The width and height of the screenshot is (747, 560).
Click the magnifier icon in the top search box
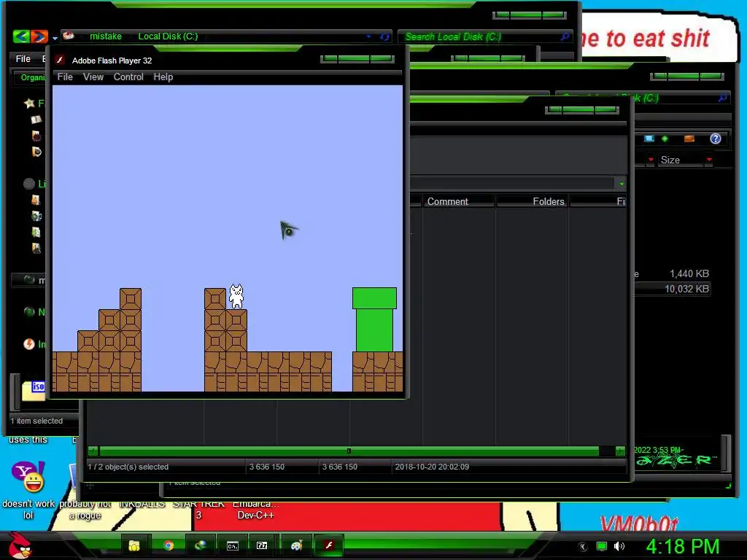[x=565, y=36]
